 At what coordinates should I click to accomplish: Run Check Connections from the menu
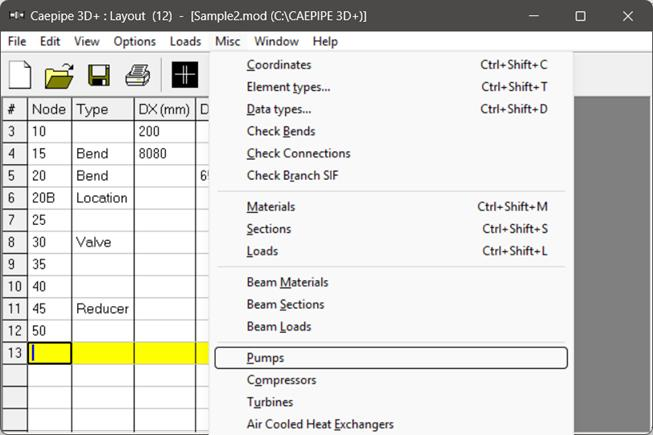391,153
